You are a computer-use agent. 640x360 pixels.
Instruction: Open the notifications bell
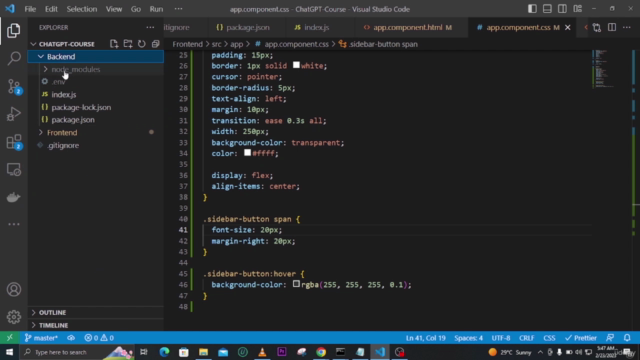pyautogui.click(x=627, y=338)
